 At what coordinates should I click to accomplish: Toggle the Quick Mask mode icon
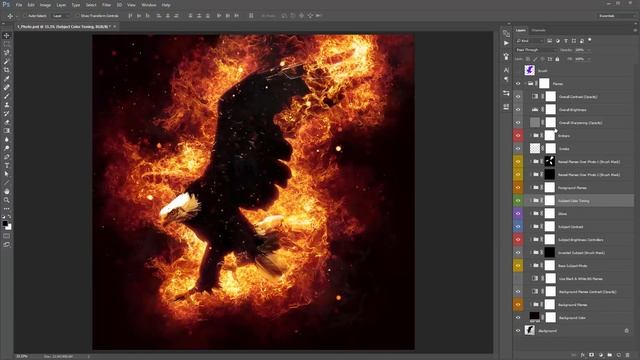tap(7, 236)
